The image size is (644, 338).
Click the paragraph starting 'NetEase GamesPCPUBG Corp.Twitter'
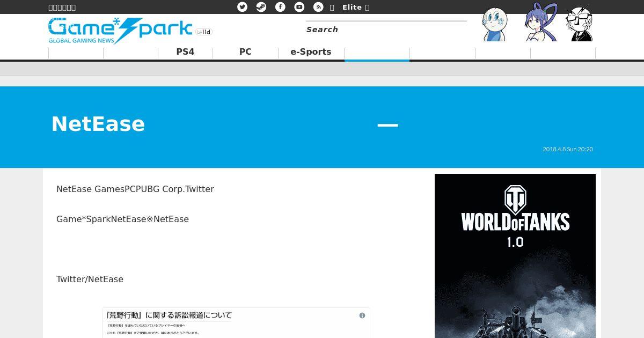135,189
